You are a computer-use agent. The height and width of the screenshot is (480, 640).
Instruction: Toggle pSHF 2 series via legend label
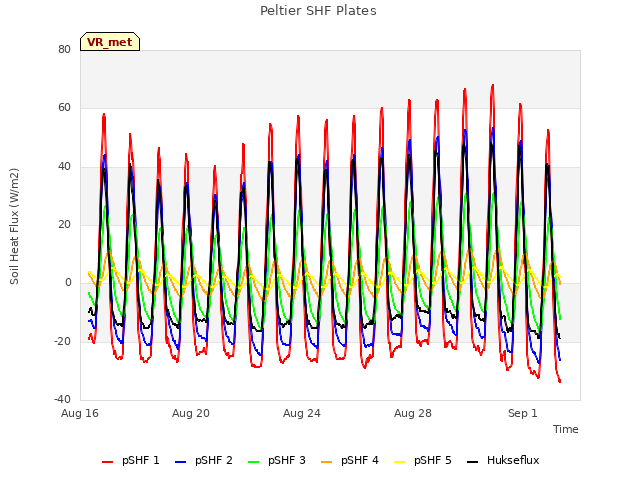click(214, 460)
